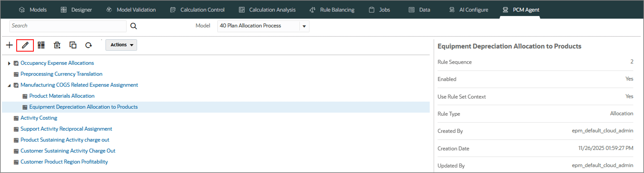Click the magnifying glass search icon
The height and width of the screenshot is (173, 644).
tap(134, 26)
